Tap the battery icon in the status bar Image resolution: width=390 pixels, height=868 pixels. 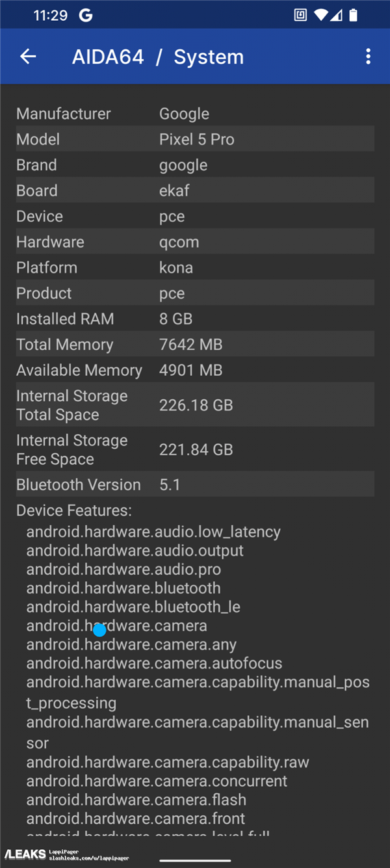[354, 14]
